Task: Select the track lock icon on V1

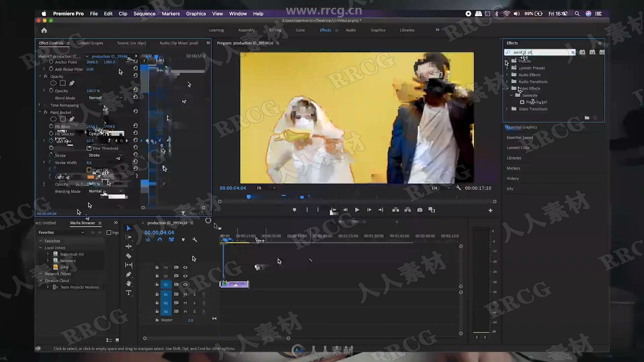Action: point(157,285)
